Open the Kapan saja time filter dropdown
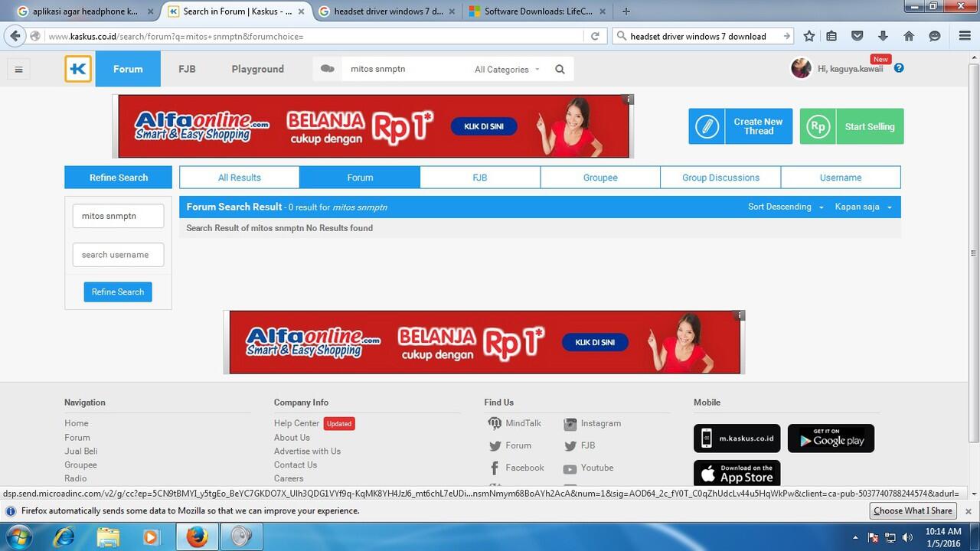The height and width of the screenshot is (551, 980). click(x=864, y=207)
